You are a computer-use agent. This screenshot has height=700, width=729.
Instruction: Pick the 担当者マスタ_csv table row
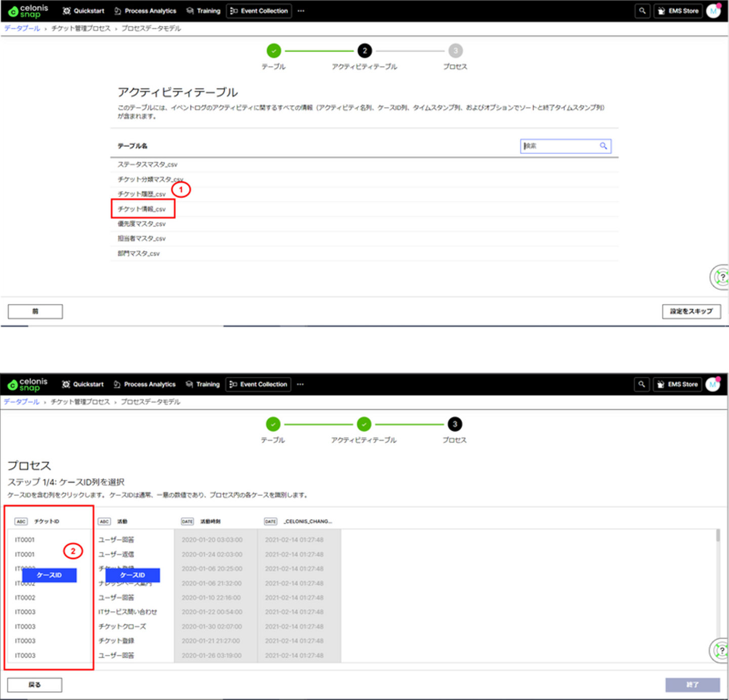coord(364,239)
